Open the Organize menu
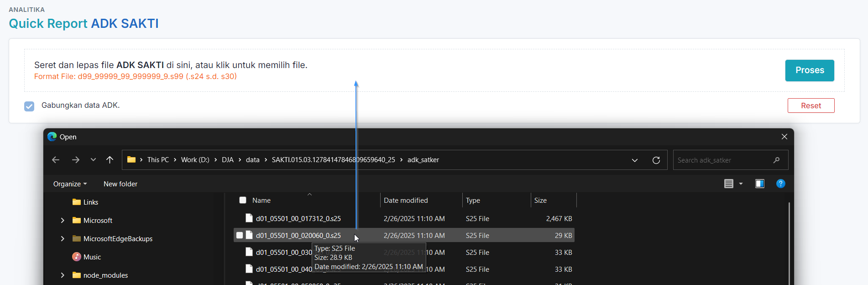868x285 pixels. 70,184
